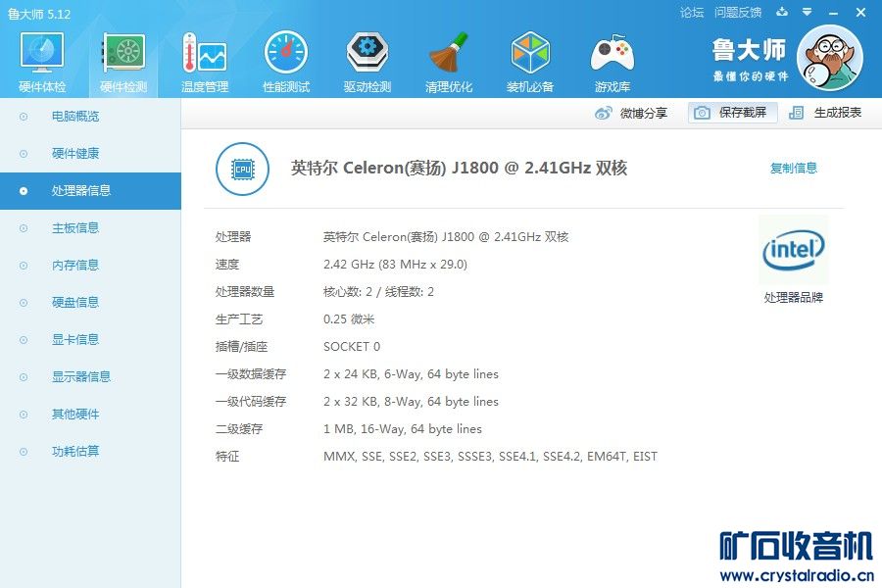Click the 插槽/插座 field label
The width and height of the screenshot is (882, 588).
[241, 347]
